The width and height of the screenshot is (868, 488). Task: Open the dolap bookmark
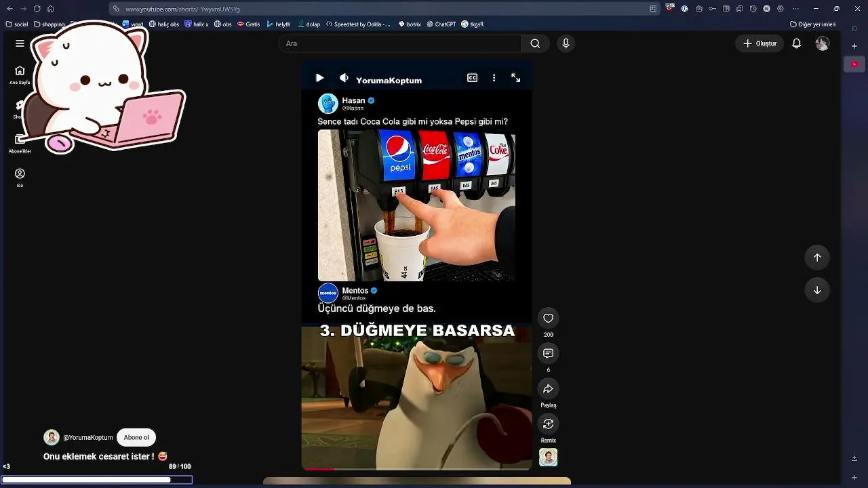(x=309, y=24)
